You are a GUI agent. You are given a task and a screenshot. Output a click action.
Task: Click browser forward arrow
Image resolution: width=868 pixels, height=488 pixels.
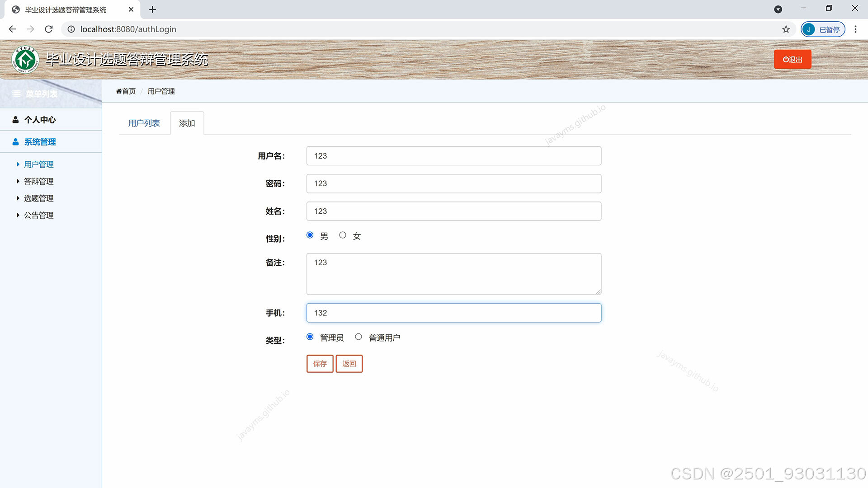pos(30,29)
